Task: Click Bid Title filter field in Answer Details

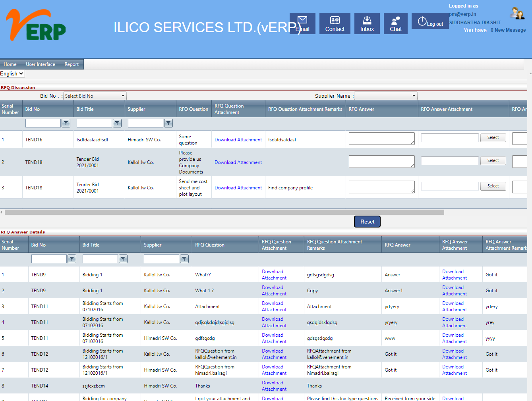Action: tap(100, 259)
